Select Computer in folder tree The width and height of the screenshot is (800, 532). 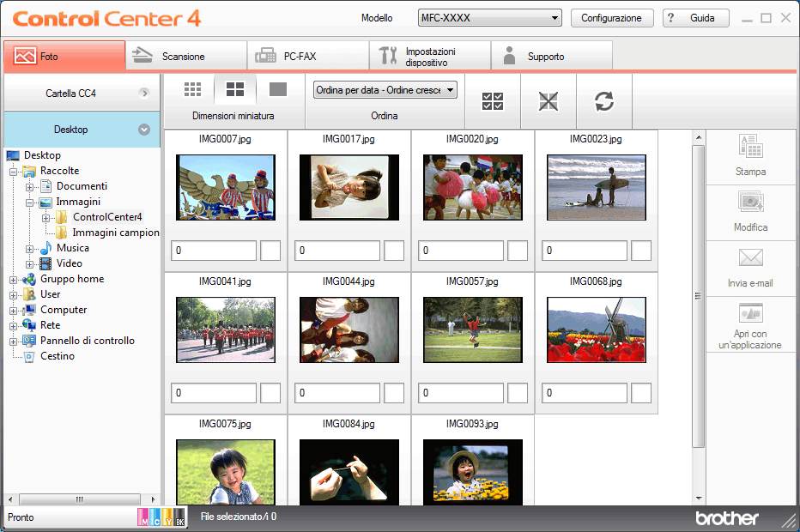pyautogui.click(x=64, y=310)
